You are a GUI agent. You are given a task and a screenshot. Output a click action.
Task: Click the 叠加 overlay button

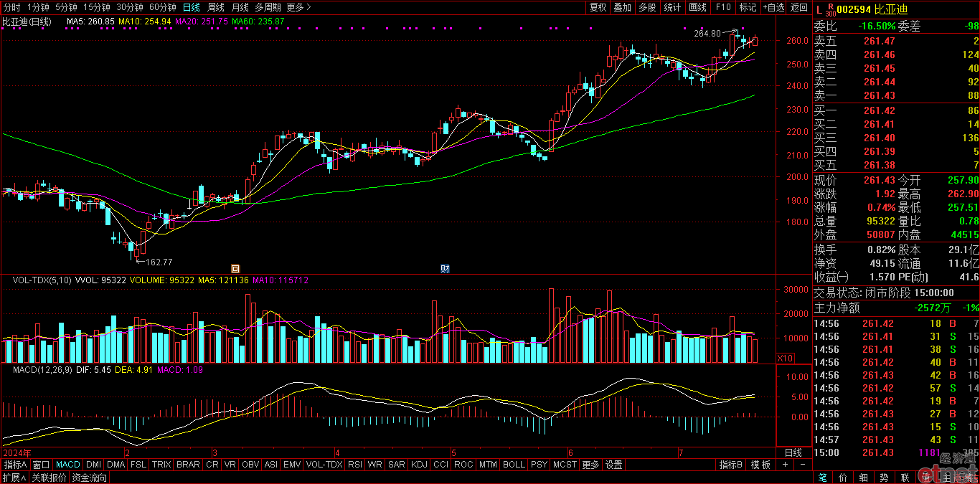[623, 7]
